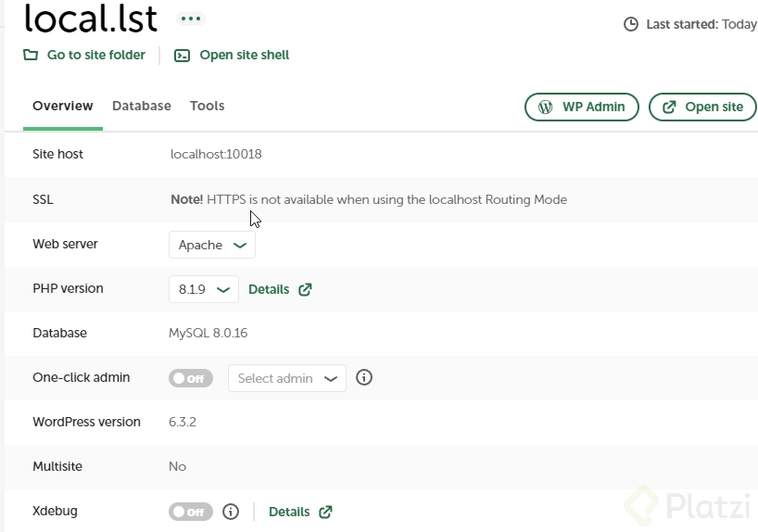Enable the One-click admin toggle
The image size is (758, 532).
pos(190,378)
